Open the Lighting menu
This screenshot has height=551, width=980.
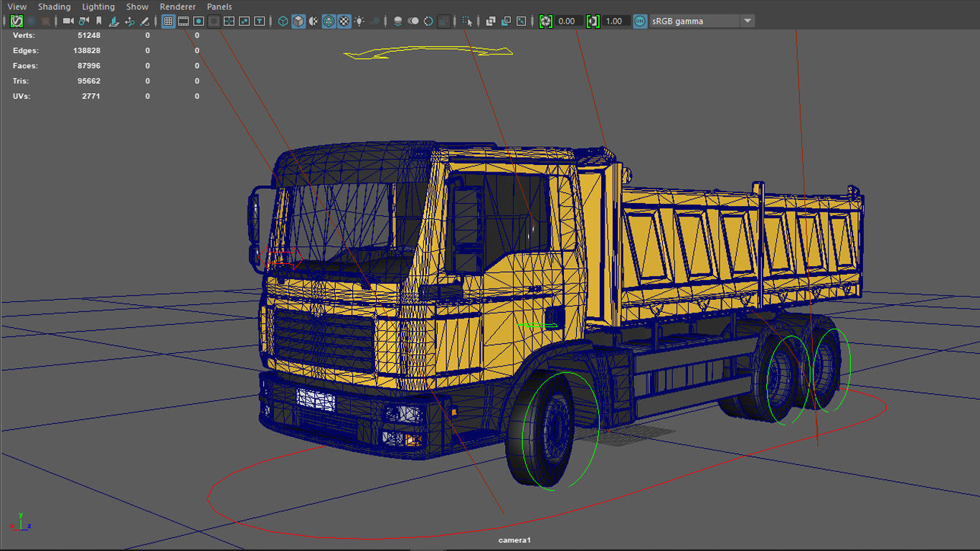pyautogui.click(x=98, y=6)
